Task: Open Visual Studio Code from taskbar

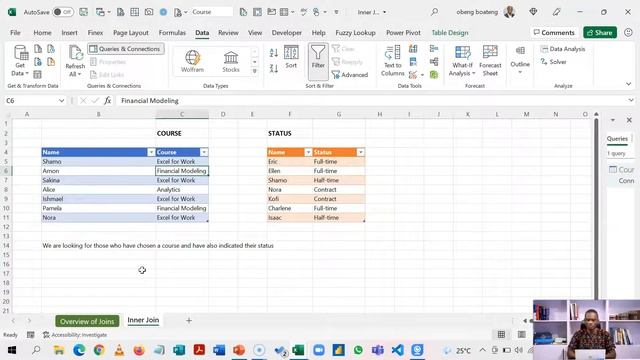Action: click(398, 350)
